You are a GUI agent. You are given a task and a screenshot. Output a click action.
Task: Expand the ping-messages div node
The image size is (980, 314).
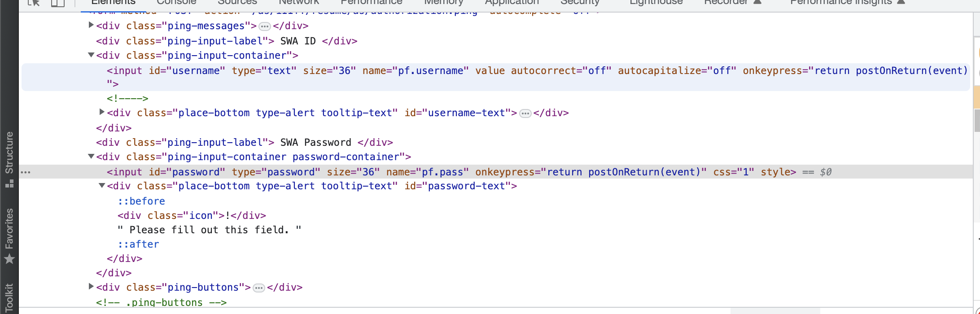pos(91,25)
